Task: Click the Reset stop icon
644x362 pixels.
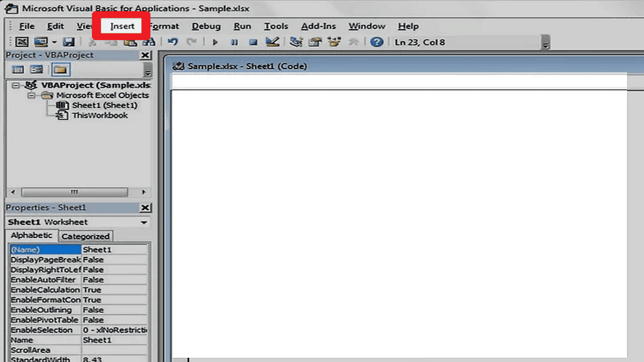Action: [x=253, y=42]
